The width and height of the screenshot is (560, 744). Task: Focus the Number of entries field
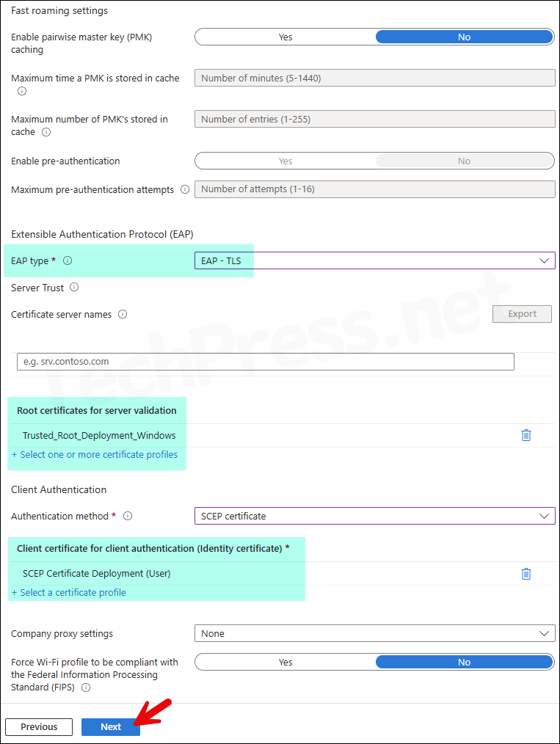tap(375, 119)
